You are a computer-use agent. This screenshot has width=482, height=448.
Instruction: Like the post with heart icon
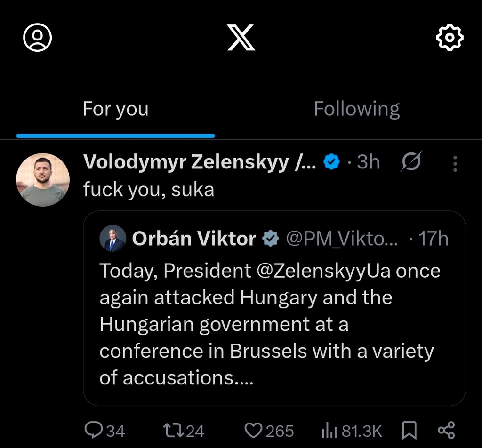pos(254,430)
